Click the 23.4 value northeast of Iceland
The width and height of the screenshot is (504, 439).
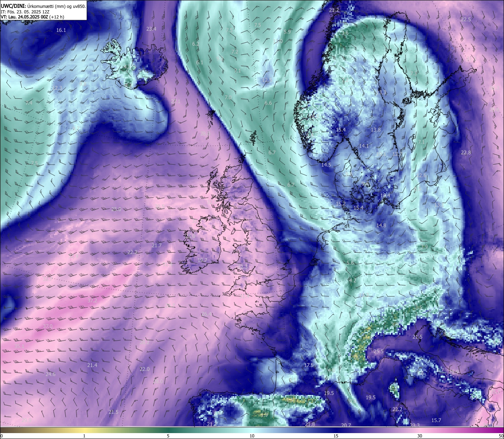(151, 29)
